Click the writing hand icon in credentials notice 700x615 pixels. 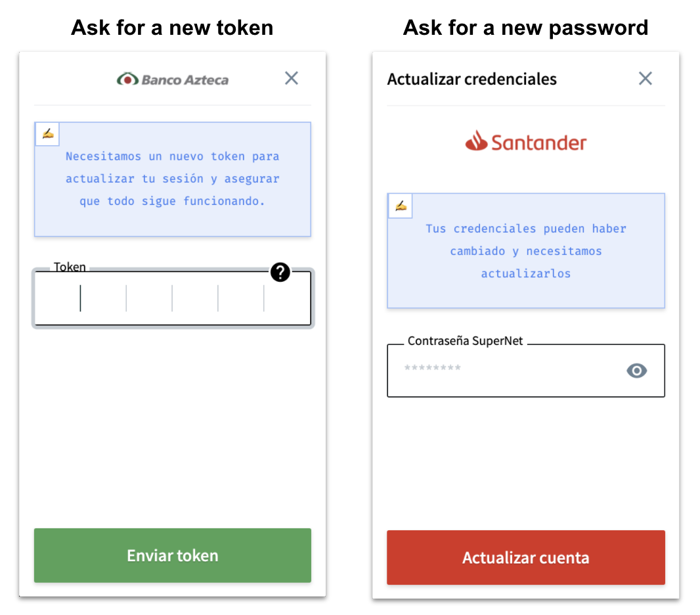(401, 206)
